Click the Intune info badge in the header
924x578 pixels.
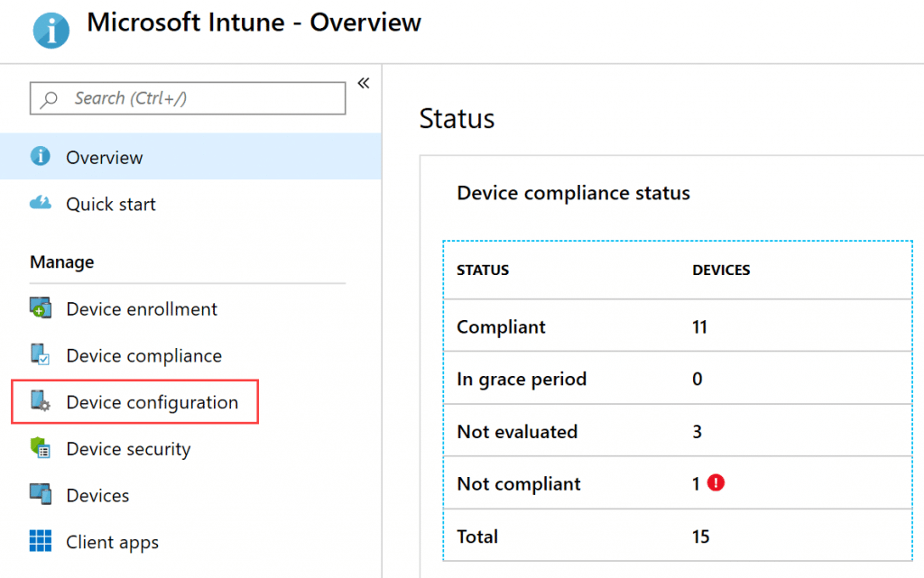click(x=51, y=30)
